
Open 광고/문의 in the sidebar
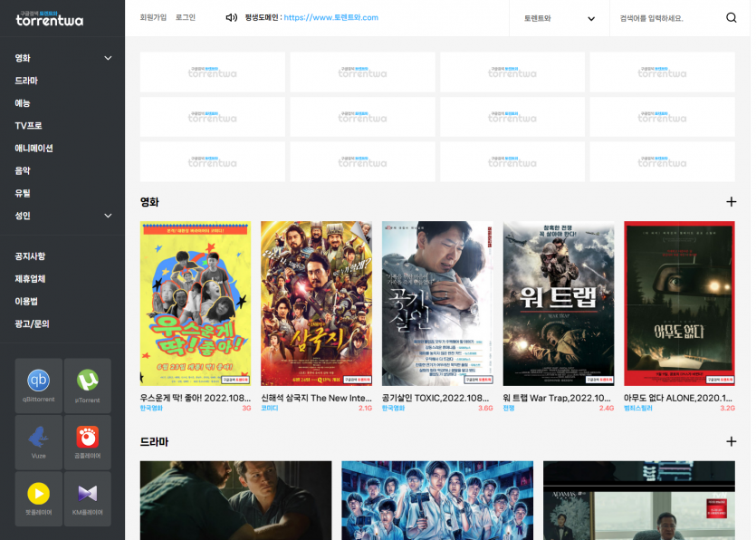click(32, 323)
